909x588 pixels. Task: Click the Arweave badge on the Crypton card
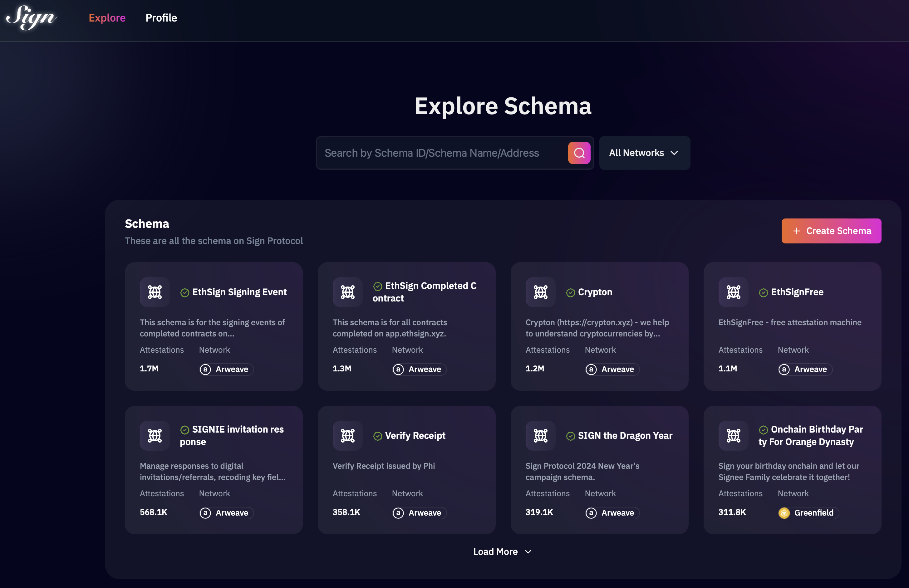pos(612,369)
